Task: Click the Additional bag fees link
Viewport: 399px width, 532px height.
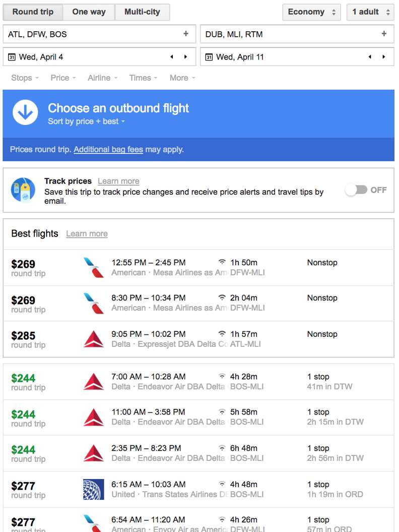Action: click(108, 149)
